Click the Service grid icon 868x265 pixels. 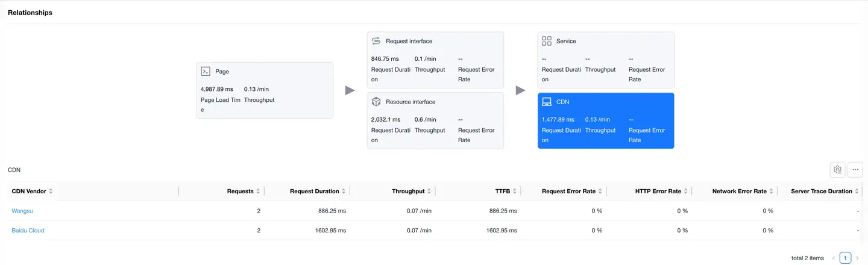click(547, 41)
